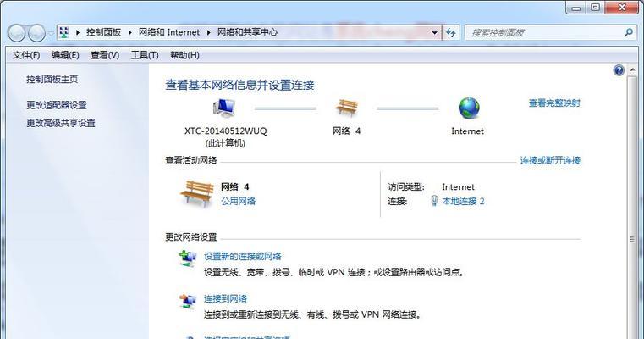The width and height of the screenshot is (644, 339).
Task: Click the Internet globe icon
Action: 469,108
